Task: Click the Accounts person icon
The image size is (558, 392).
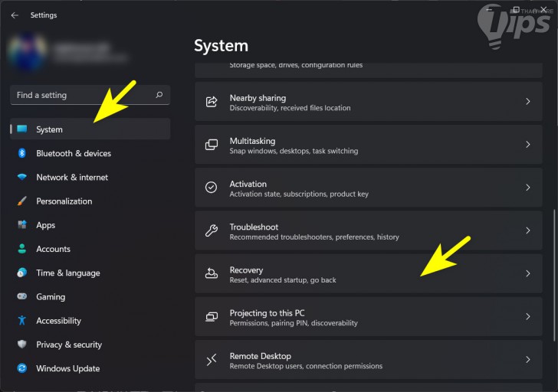Action: (x=22, y=249)
